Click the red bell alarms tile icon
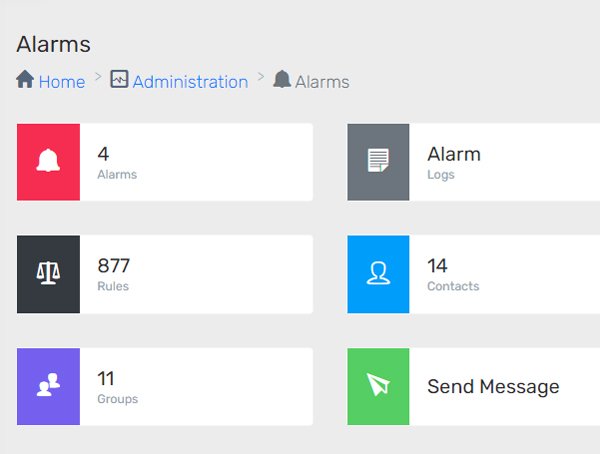This screenshot has width=600, height=454. [x=48, y=162]
